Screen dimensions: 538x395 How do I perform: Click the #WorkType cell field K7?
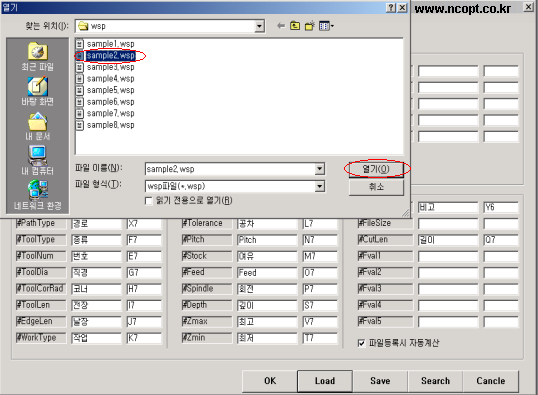click(x=144, y=338)
